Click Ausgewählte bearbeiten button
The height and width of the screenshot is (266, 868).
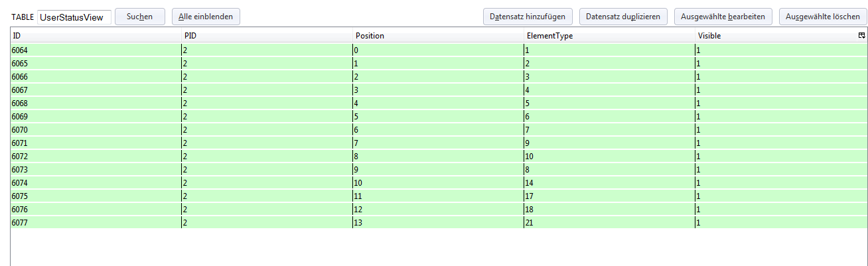pyautogui.click(x=723, y=17)
